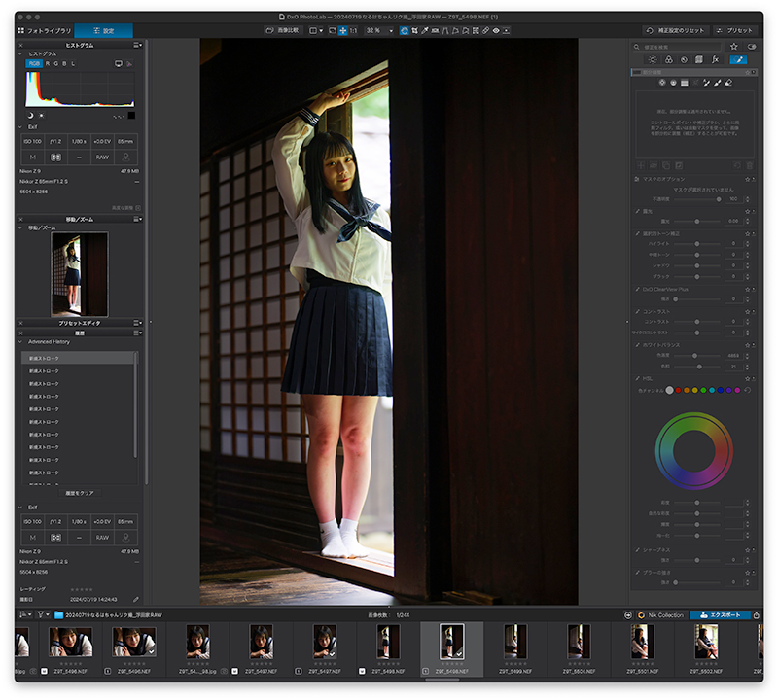Select the crop tool in top toolbar
Screen dimensions: 778x700
pyautogui.click(x=415, y=31)
